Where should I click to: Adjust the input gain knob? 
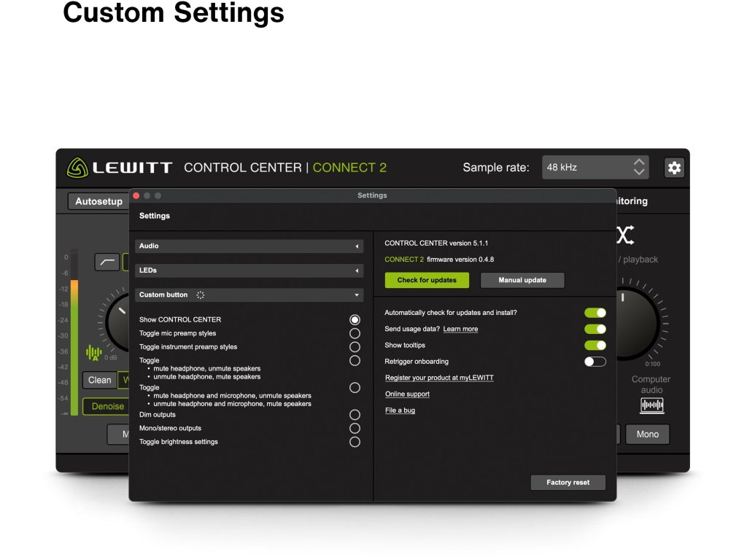[x=117, y=323]
